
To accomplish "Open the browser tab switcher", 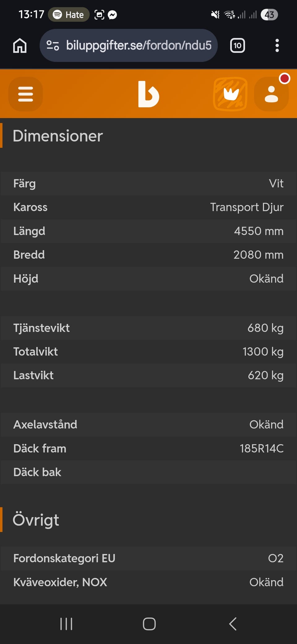I will 237,46.
